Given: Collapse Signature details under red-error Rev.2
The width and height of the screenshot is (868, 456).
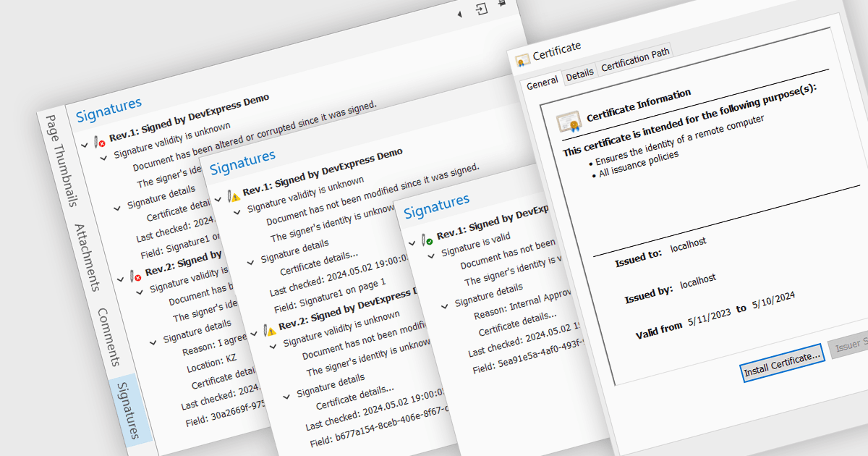Looking at the screenshot, I should click(x=153, y=342).
